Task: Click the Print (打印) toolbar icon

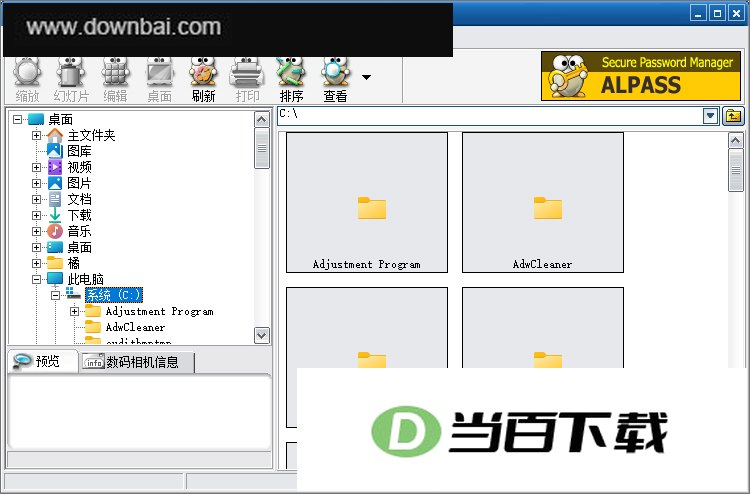Action: click(247, 79)
